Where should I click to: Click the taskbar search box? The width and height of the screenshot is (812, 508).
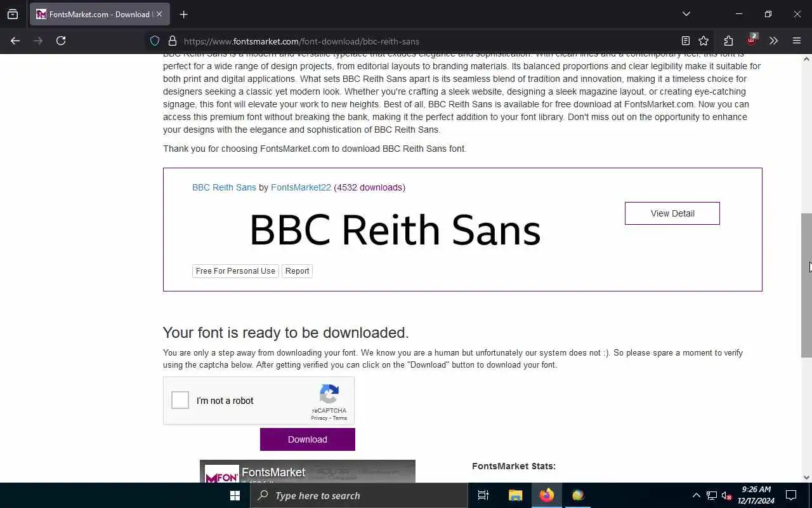pos(359,495)
